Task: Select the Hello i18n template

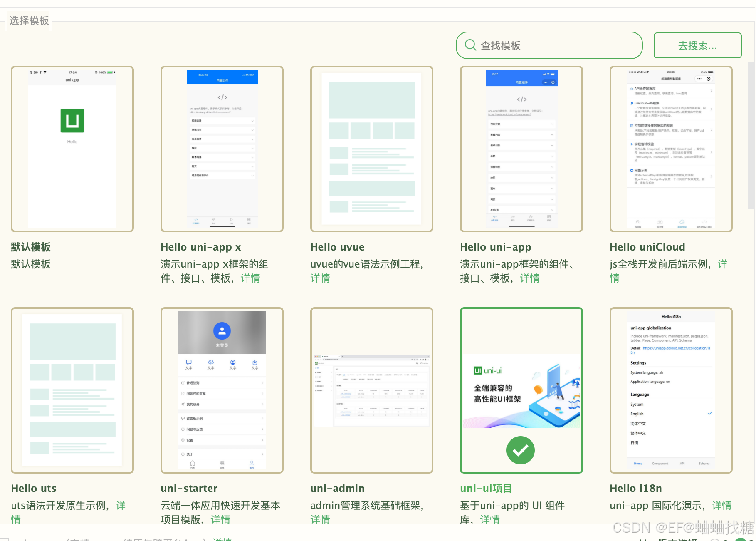Action: click(671, 390)
